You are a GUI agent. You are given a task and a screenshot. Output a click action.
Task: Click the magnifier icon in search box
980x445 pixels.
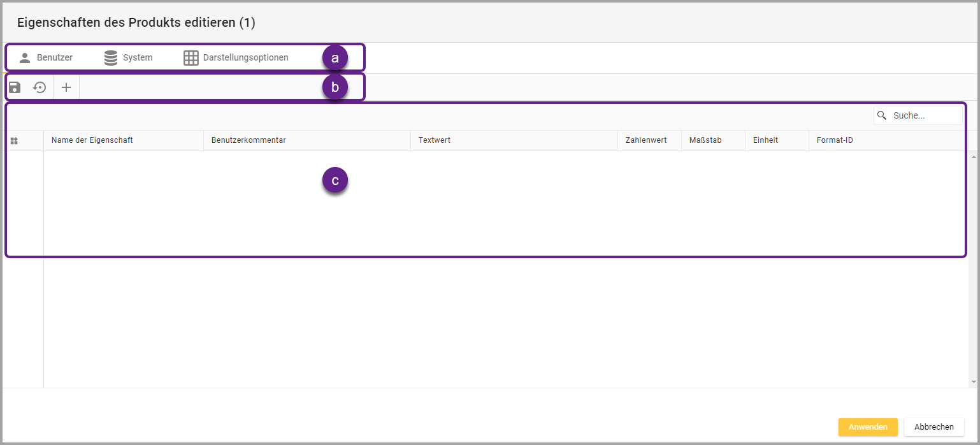coord(882,115)
